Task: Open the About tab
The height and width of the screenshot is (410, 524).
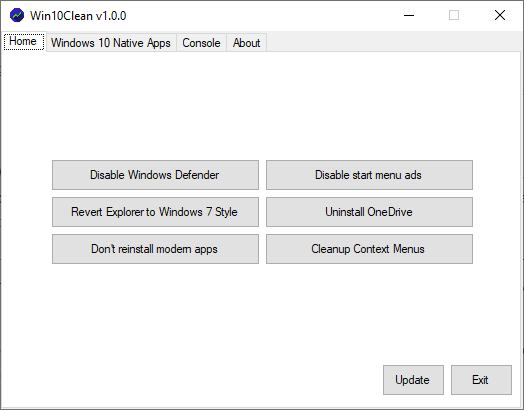Action: pyautogui.click(x=246, y=43)
